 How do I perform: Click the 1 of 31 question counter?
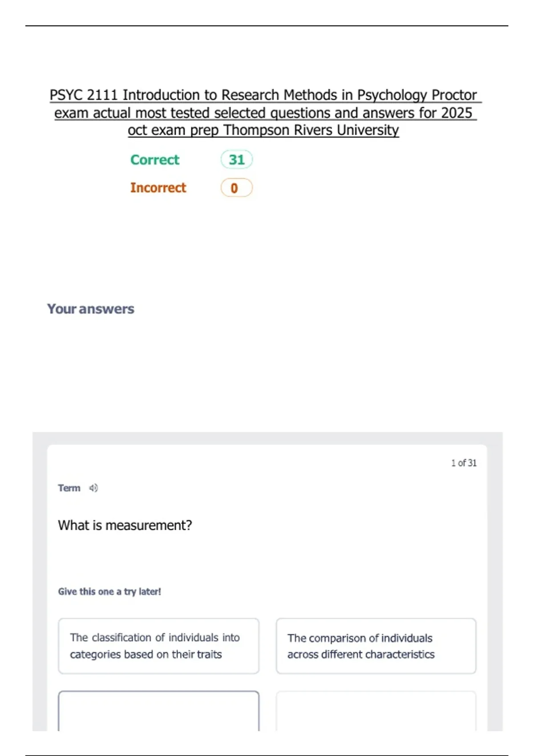point(464,463)
